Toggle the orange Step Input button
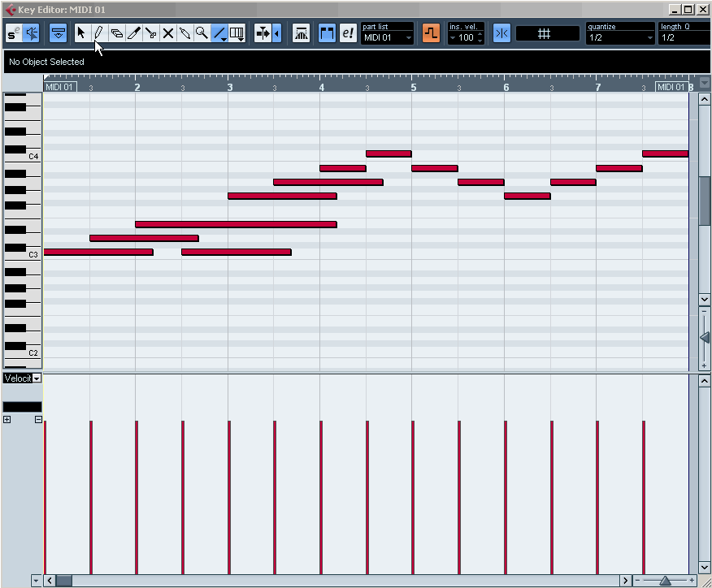Image resolution: width=712 pixels, height=588 pixels. tap(431, 33)
